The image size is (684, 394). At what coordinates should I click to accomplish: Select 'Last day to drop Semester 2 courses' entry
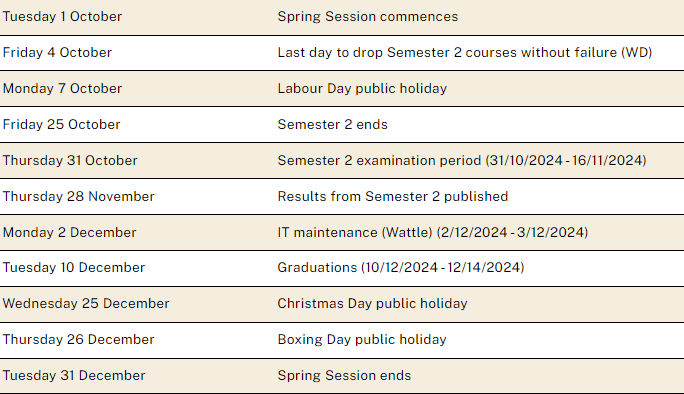(465, 52)
